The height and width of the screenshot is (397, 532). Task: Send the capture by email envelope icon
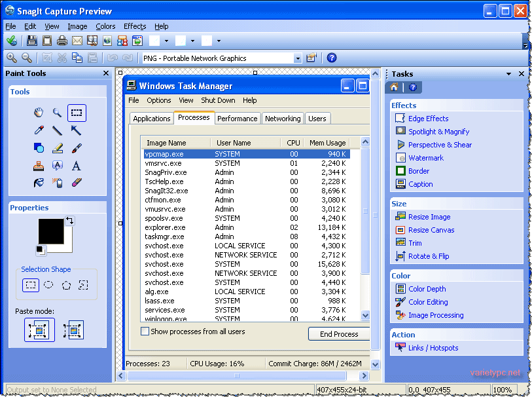click(x=77, y=41)
